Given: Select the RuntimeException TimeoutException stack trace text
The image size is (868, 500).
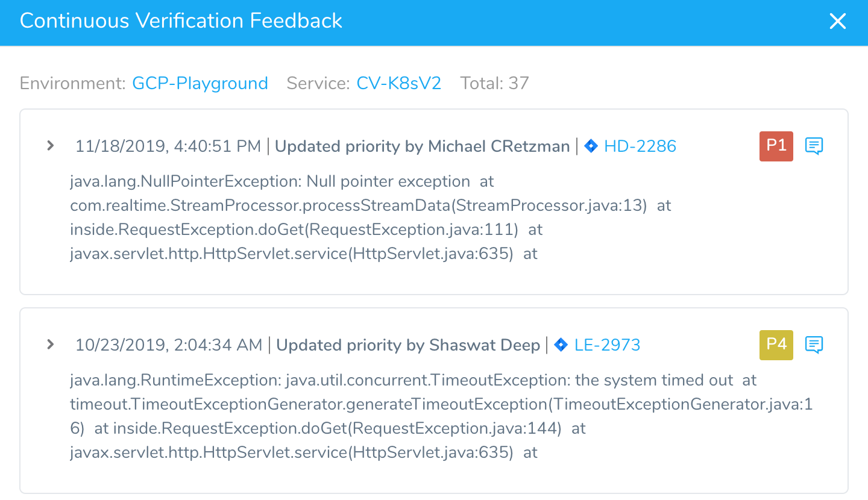Looking at the screenshot, I should click(441, 416).
